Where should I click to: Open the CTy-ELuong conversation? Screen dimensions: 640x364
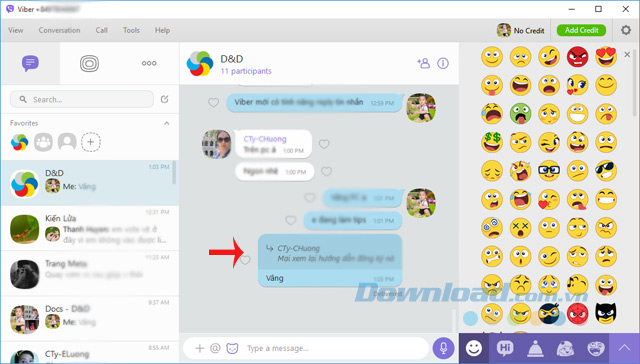pos(89,353)
